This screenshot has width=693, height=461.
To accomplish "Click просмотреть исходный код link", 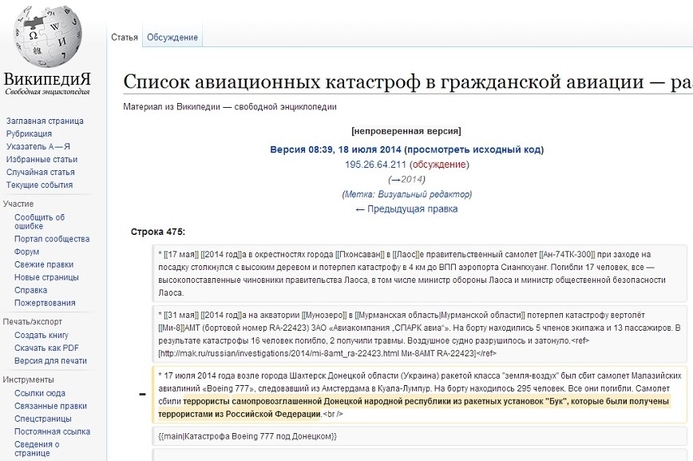I will [475, 150].
